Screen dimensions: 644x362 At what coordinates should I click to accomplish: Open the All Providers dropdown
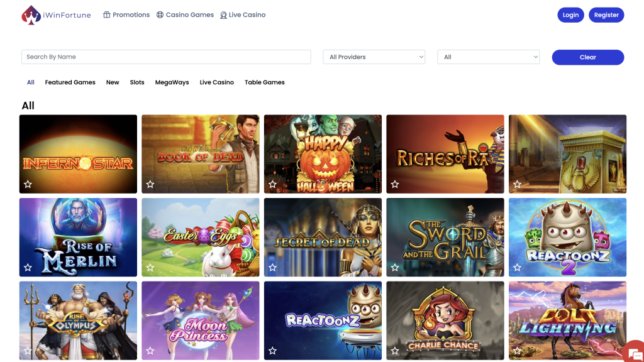click(x=374, y=57)
